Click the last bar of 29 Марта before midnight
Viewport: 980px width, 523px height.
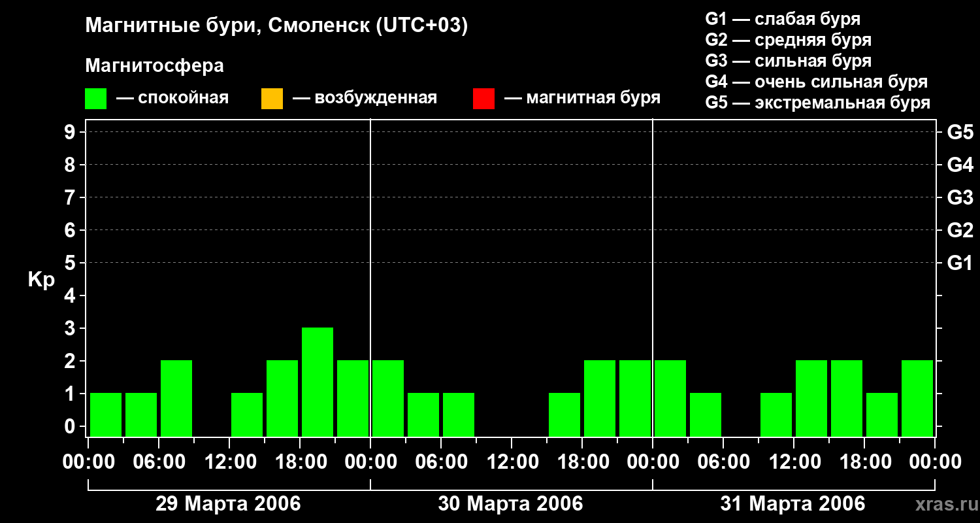point(353,398)
